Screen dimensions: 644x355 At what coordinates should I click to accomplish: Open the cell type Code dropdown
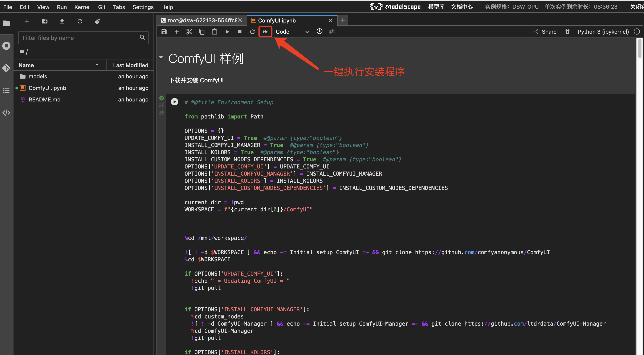(x=292, y=32)
